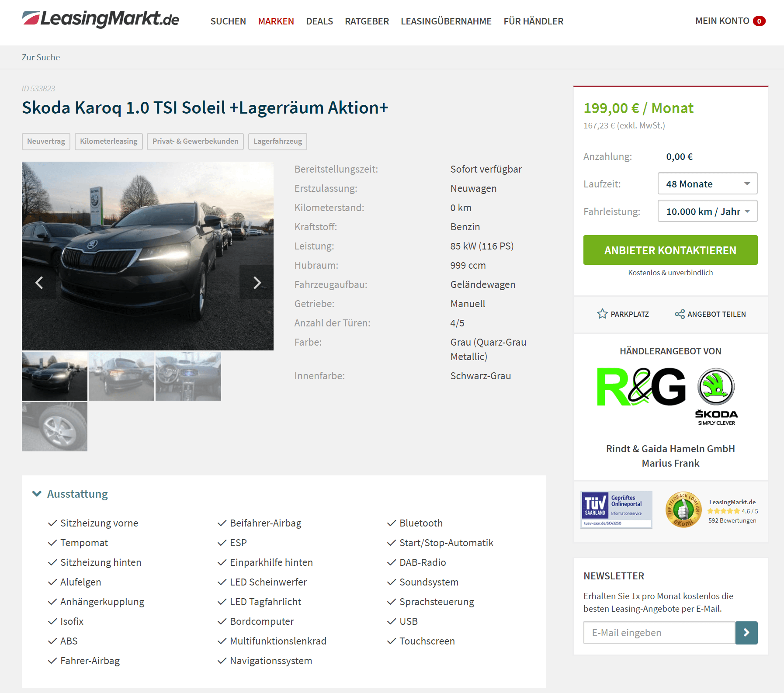Go to the Deals menu item
Screen dimensions: 784x693
pyautogui.click(x=319, y=21)
